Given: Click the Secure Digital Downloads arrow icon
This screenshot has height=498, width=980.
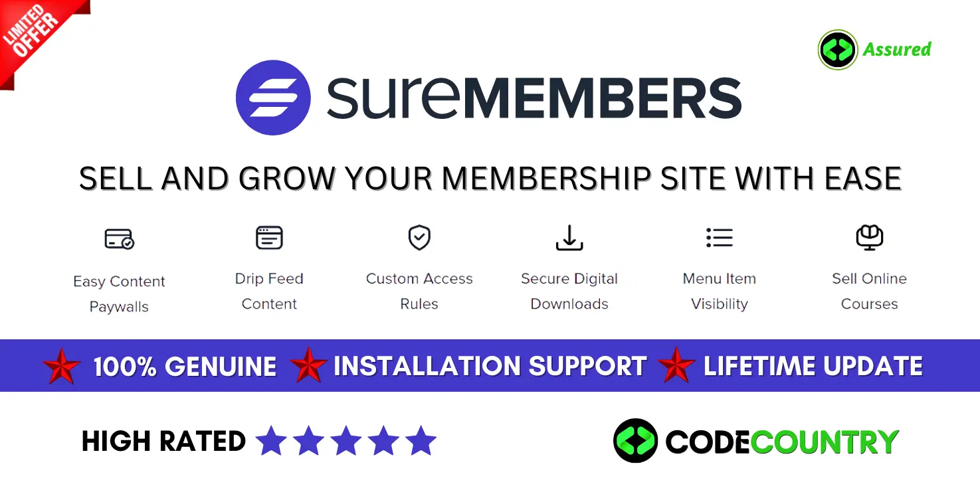Looking at the screenshot, I should click(x=569, y=238).
